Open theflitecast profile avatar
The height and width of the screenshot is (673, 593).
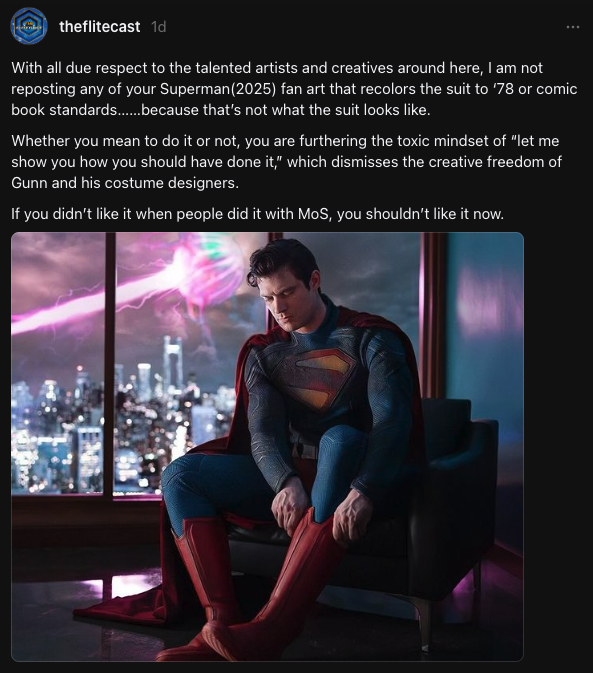(29, 26)
